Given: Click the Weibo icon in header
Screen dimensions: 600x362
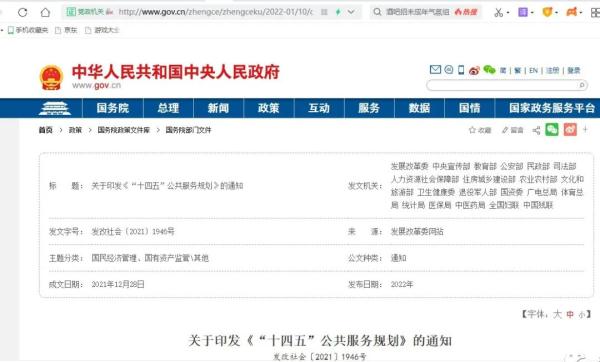Looking at the screenshot, I should [474, 70].
